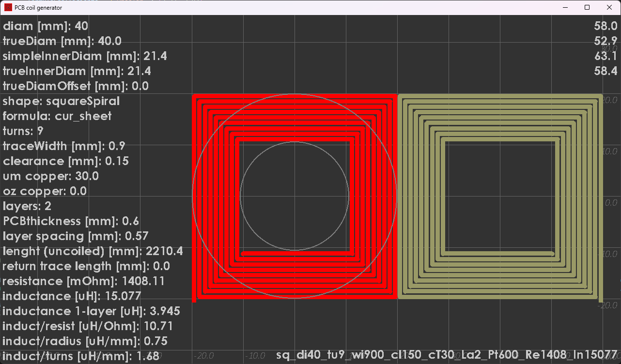This screenshot has height=364, width=621.
Task: Click PCBthickness [mm]: 0.6 parameter
Action: pos(71,221)
